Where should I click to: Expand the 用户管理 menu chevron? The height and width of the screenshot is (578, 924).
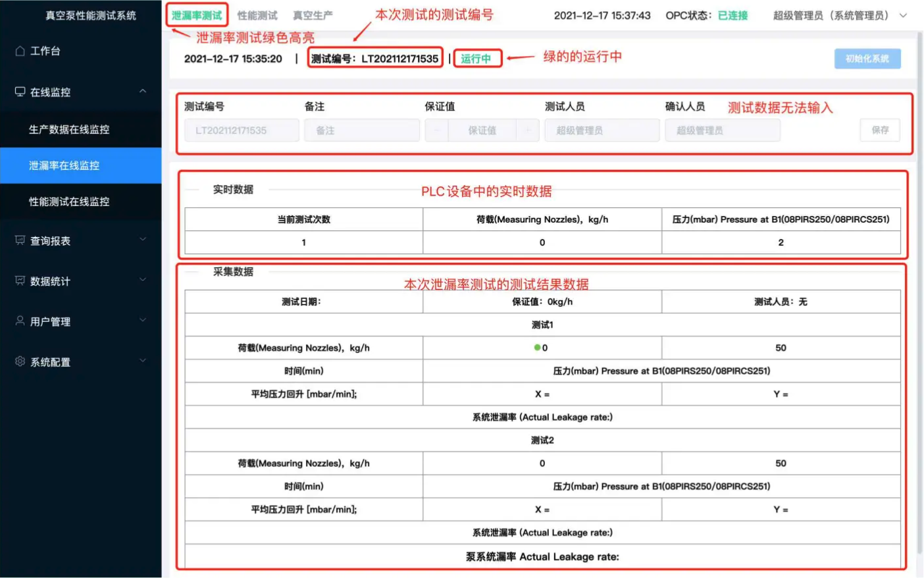(143, 320)
